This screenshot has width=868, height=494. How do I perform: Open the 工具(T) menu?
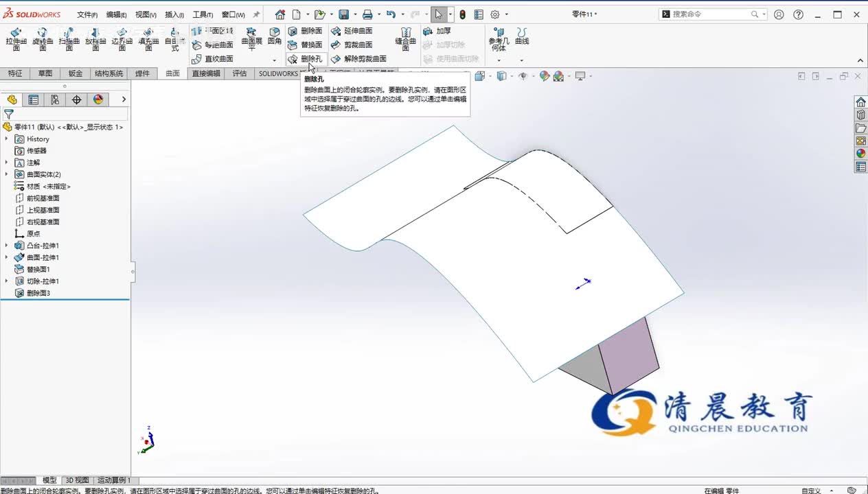(203, 14)
